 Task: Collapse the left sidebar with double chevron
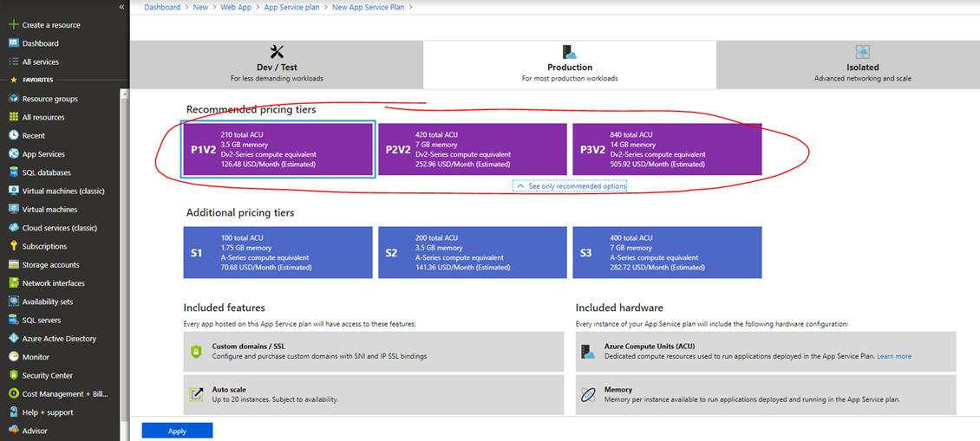pos(121,7)
